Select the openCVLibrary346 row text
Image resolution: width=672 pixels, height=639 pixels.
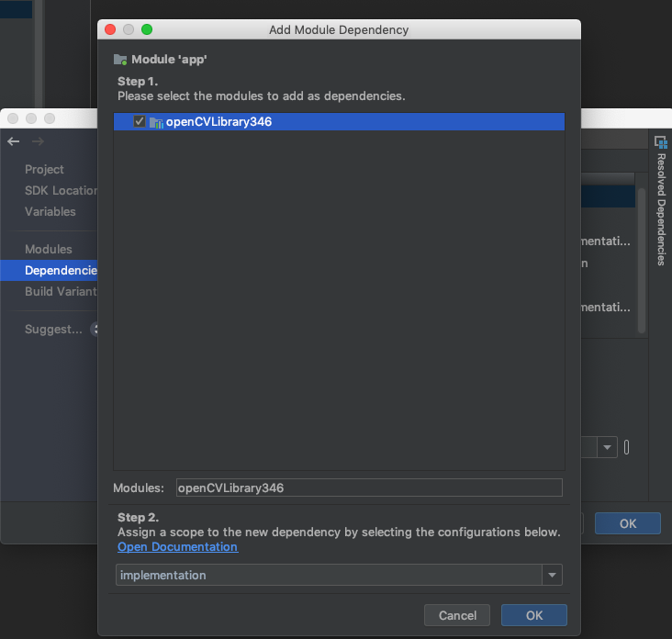click(x=218, y=122)
